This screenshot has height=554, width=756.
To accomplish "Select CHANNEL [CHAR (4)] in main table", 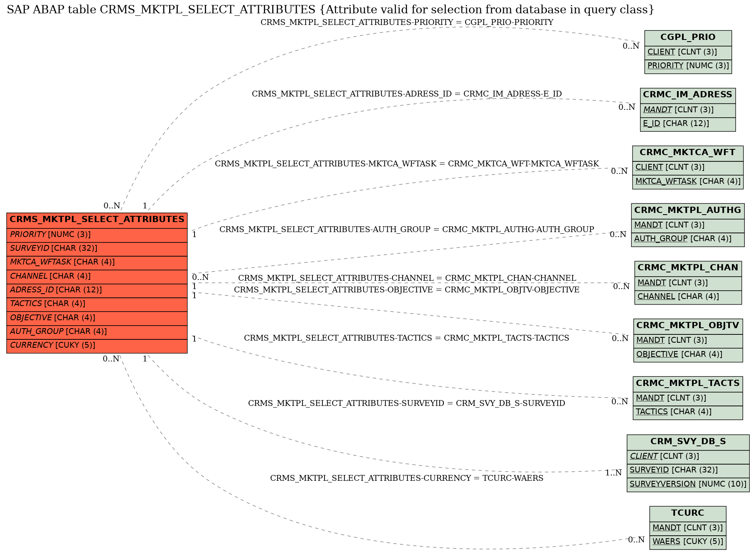I will [97, 277].
